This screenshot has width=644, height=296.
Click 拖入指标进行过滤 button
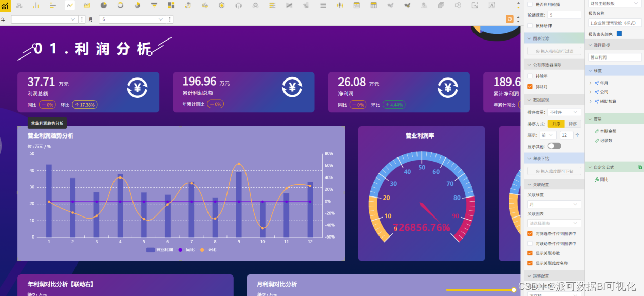(x=554, y=51)
